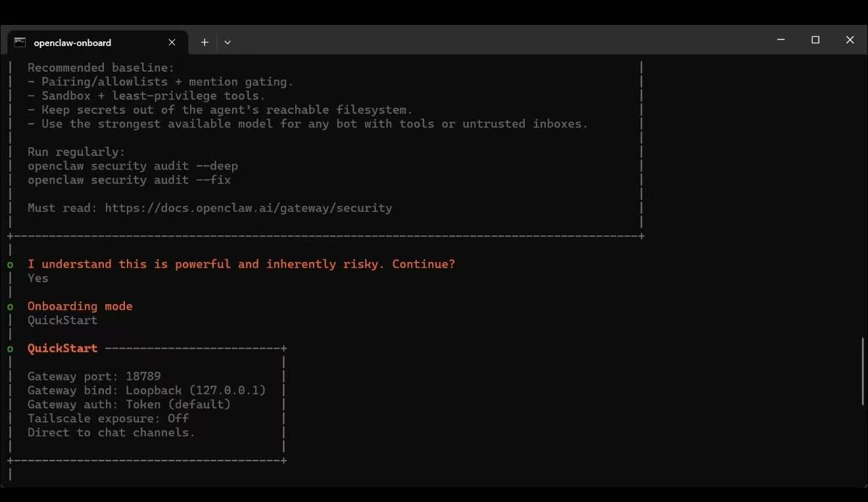Viewport: 868px width, 502px height.
Task: Click the 'Direct to chat channels.' line
Action: (x=111, y=432)
